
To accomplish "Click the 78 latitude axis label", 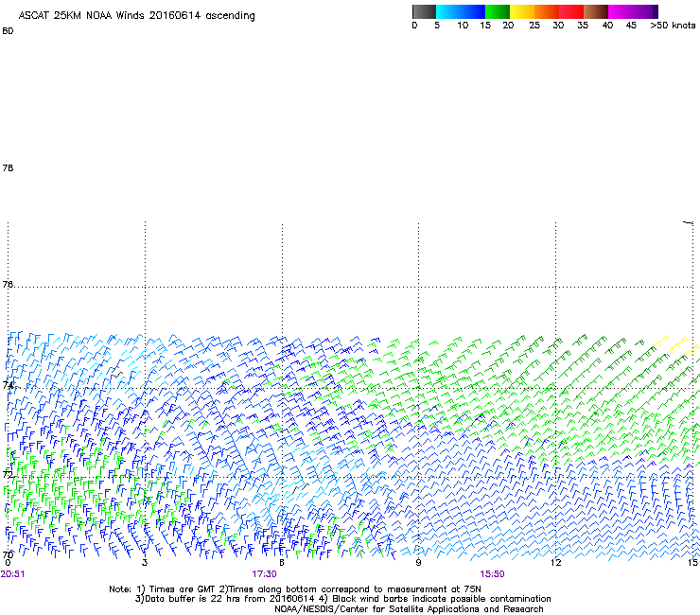I will click(x=8, y=167).
